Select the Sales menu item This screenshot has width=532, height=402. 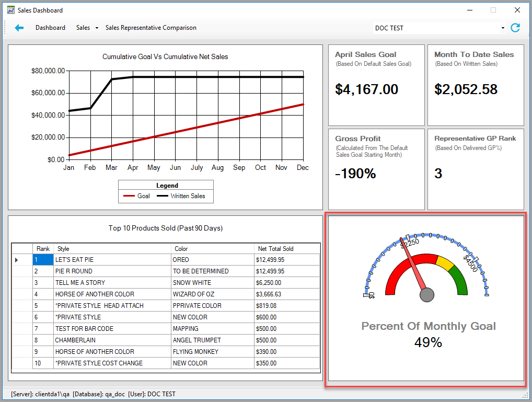(x=83, y=28)
